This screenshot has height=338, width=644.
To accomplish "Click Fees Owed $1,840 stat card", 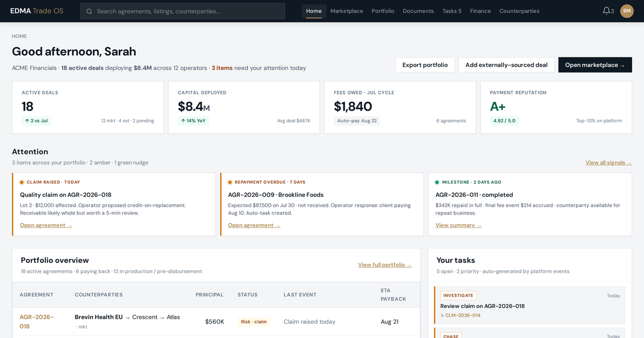I will click(x=400, y=107).
